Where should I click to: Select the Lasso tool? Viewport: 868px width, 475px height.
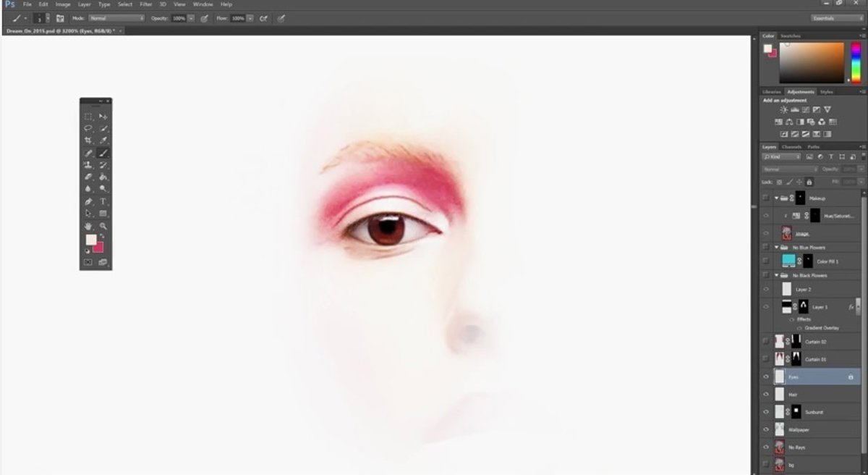[x=88, y=128]
